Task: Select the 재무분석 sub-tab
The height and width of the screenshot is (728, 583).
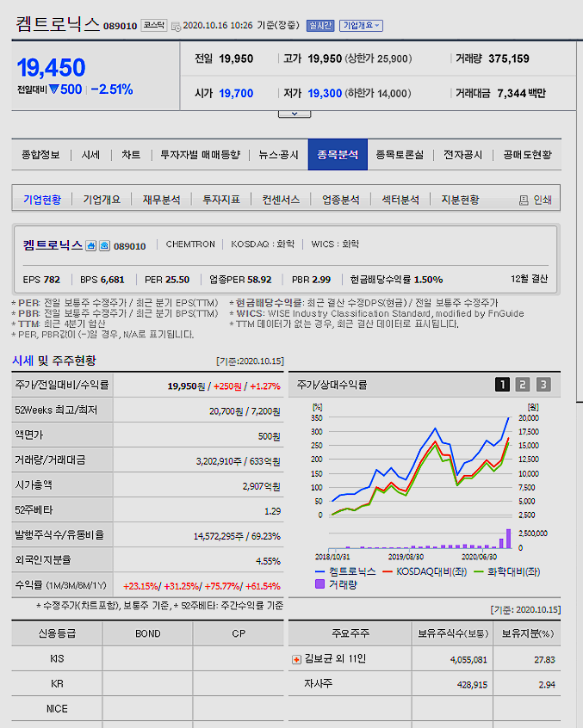Action: tap(162, 200)
